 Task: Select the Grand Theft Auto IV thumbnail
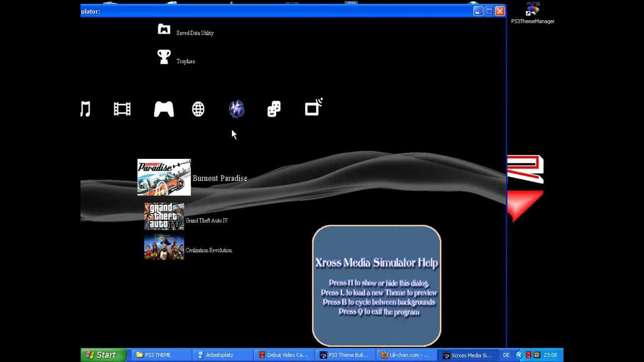pos(164,216)
